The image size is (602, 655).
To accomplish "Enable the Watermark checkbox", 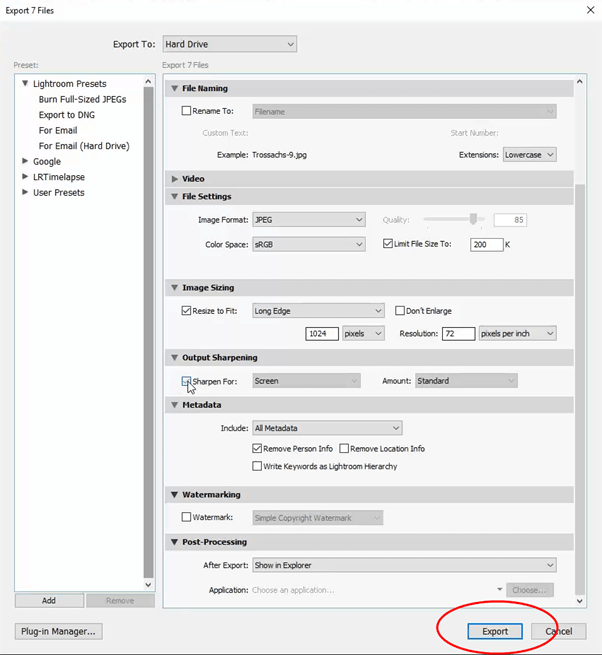I will coord(186,517).
